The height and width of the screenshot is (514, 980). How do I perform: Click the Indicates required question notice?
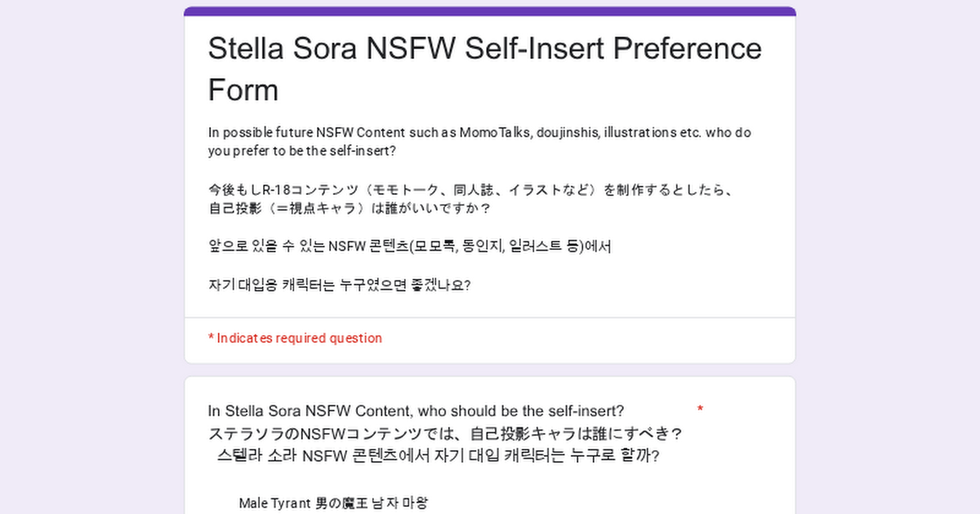point(295,338)
